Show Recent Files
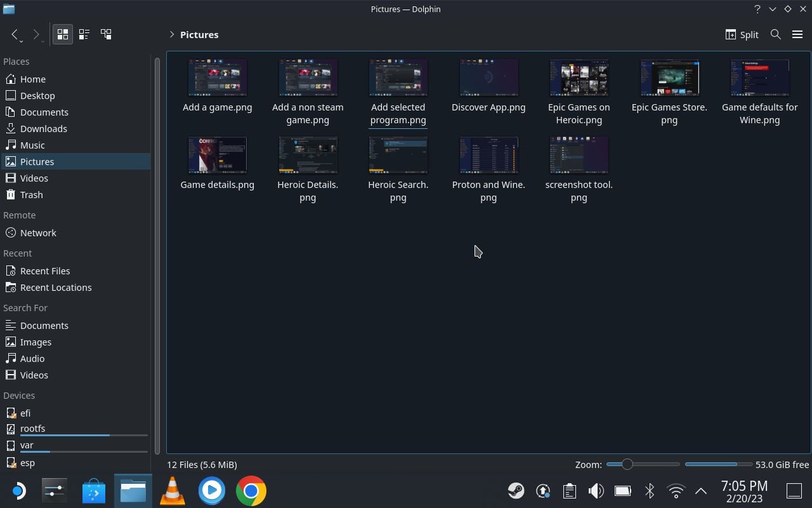The height and width of the screenshot is (508, 812). [x=75, y=271]
